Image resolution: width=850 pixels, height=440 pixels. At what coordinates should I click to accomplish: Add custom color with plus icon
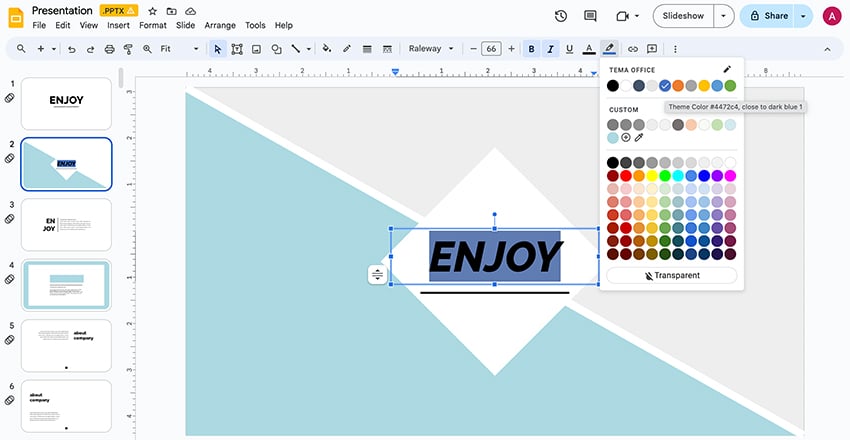[626, 137]
